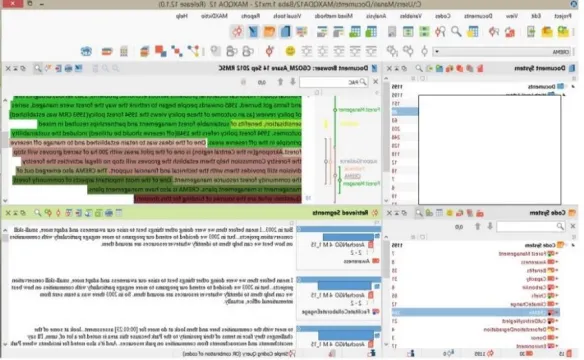Click the Open project folder icon

pyautogui.click(x=547, y=32)
